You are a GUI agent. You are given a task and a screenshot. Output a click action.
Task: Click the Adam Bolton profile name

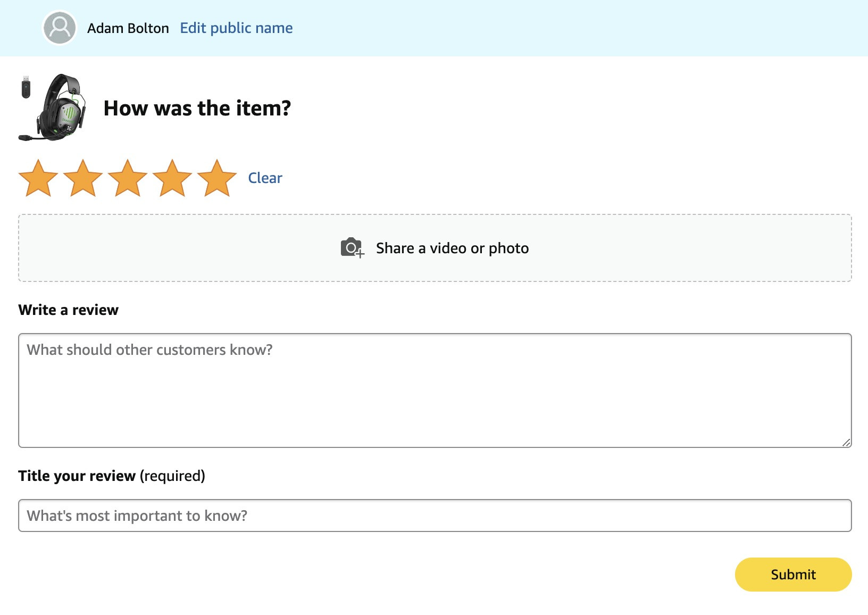128,28
